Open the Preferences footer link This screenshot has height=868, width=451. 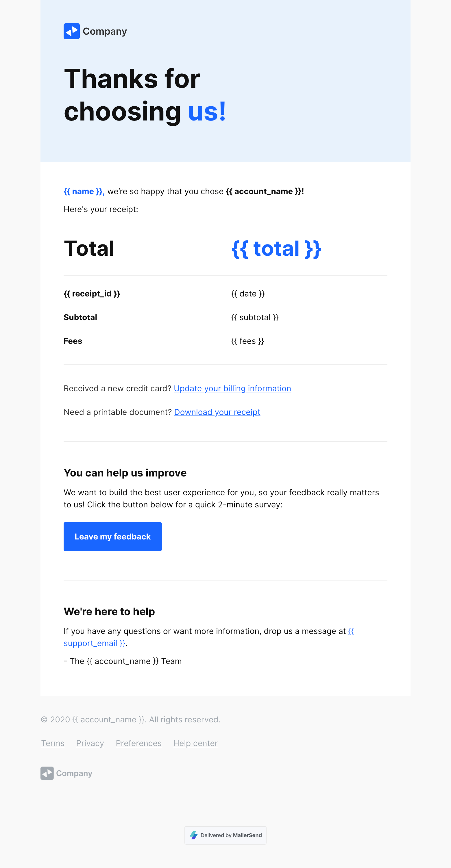138,743
